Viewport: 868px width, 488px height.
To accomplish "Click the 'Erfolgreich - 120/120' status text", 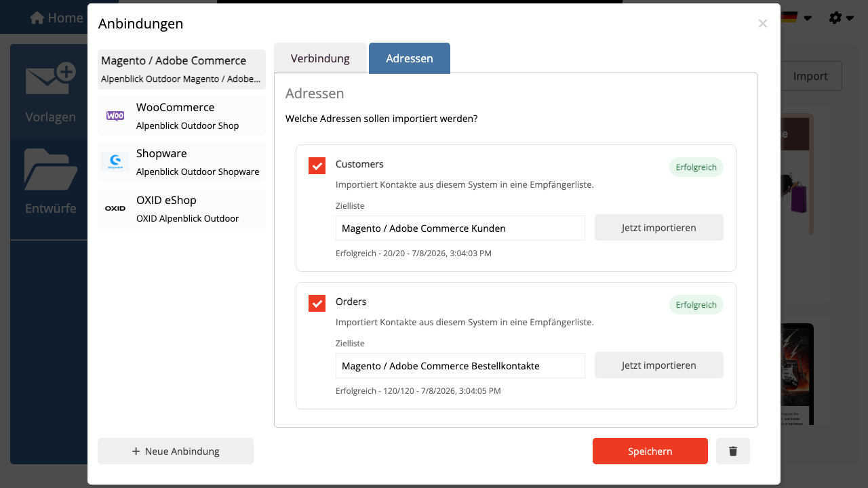I will click(418, 391).
